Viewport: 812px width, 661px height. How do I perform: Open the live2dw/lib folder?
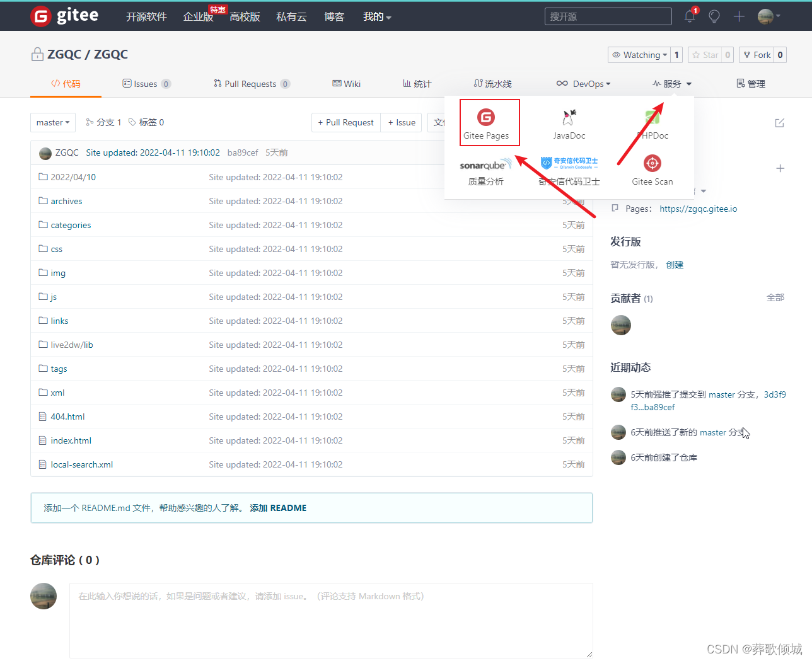click(72, 345)
